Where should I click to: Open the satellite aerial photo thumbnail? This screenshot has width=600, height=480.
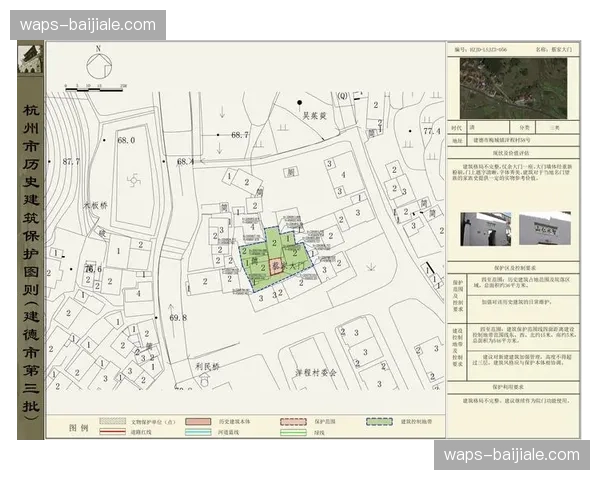point(513,87)
